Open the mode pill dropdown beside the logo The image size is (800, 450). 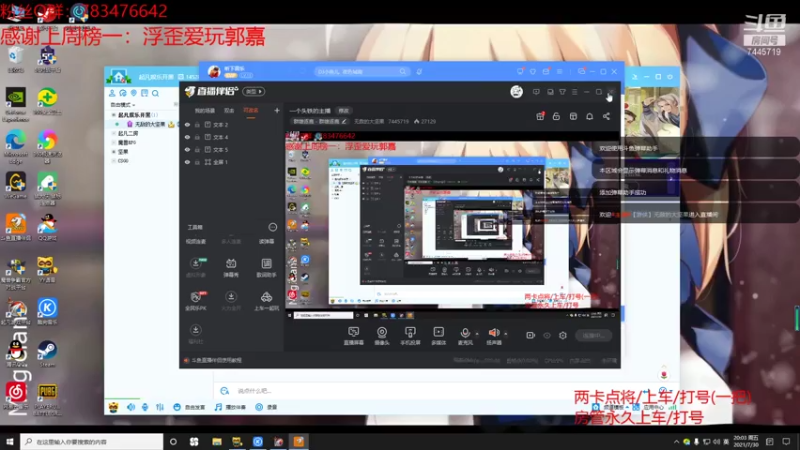[253, 92]
